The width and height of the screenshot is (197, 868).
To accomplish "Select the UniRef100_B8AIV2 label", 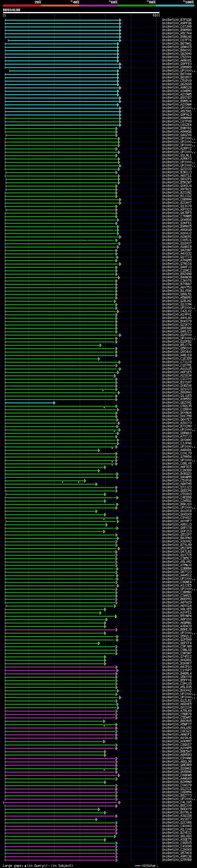I will [177, 50].
